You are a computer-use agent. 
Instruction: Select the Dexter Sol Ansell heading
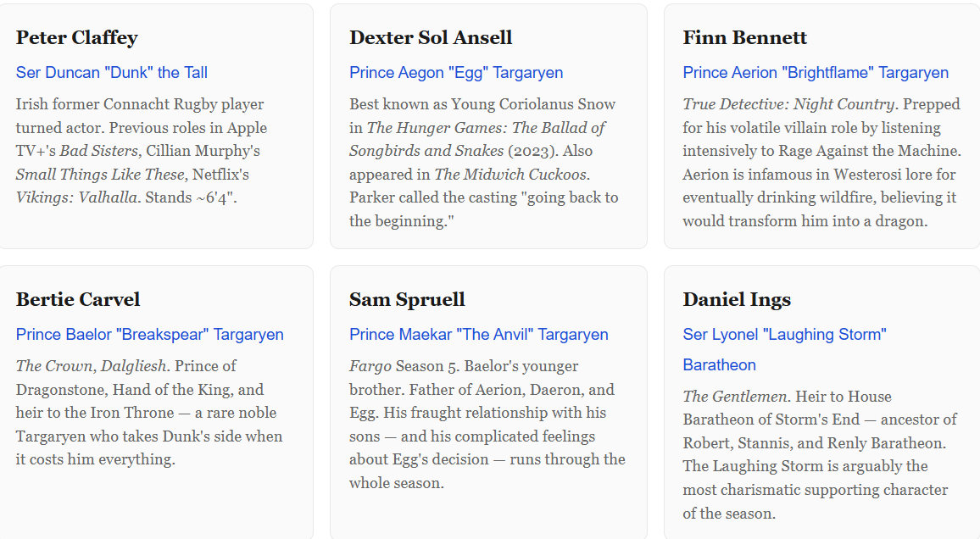[431, 37]
